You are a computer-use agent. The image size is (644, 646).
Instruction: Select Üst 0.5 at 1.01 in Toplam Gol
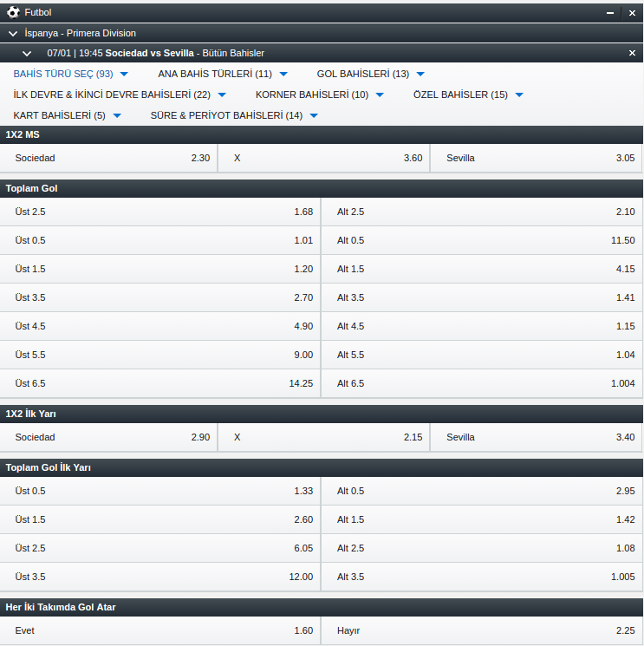[159, 240]
